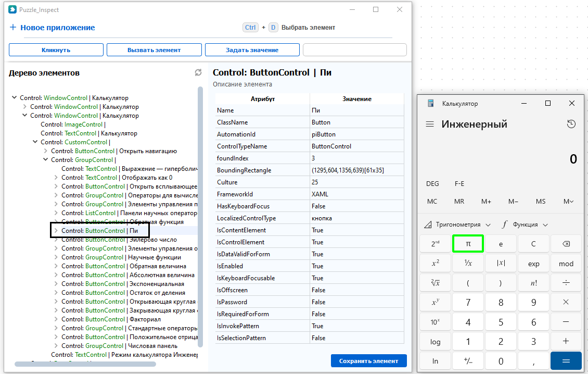Screen dimensions: 588x374
Task: Click Euler's number e button
Action: pos(501,244)
